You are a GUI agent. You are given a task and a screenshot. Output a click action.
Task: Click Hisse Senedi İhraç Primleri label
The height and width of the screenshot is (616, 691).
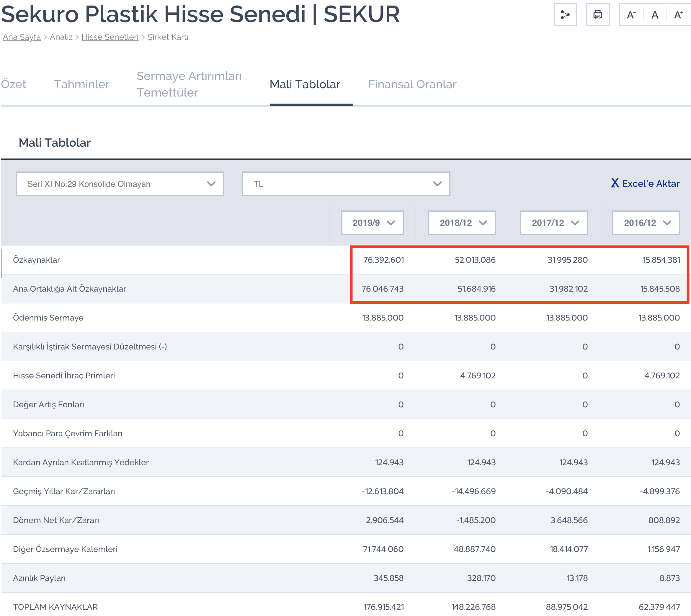(x=64, y=376)
